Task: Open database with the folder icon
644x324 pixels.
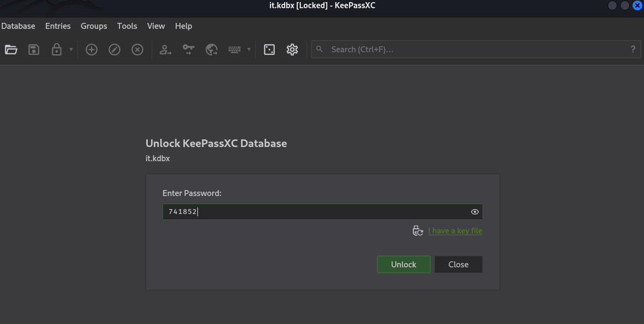Action: coord(11,50)
